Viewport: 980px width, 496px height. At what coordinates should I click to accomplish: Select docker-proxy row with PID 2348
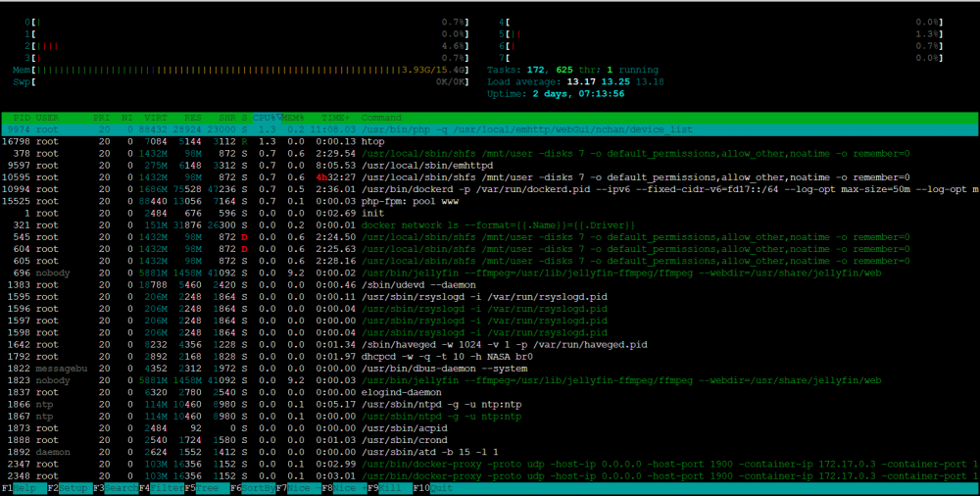(490, 476)
